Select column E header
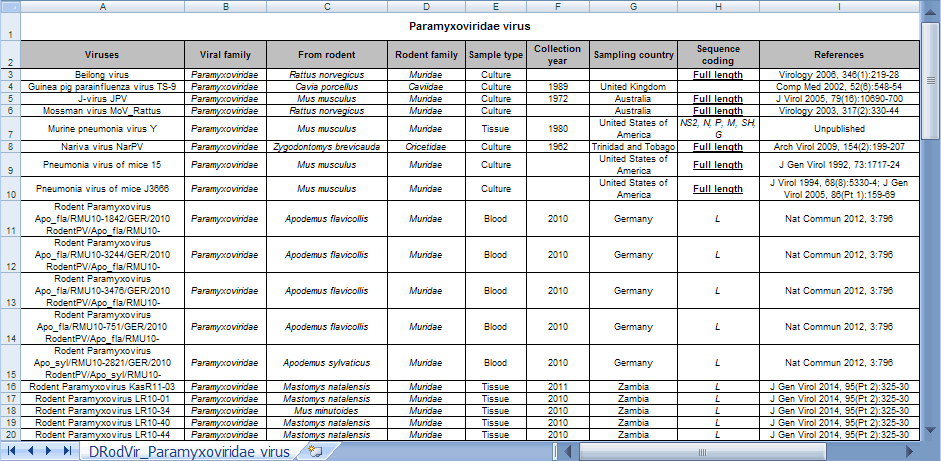Screen dimensions: 941x461 (496, 6)
